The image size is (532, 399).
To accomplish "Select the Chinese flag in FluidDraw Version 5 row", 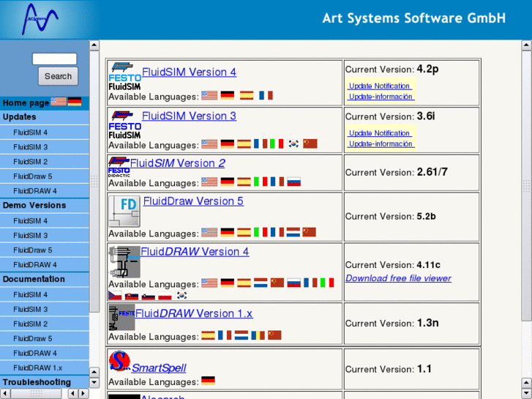I will pos(309,232).
